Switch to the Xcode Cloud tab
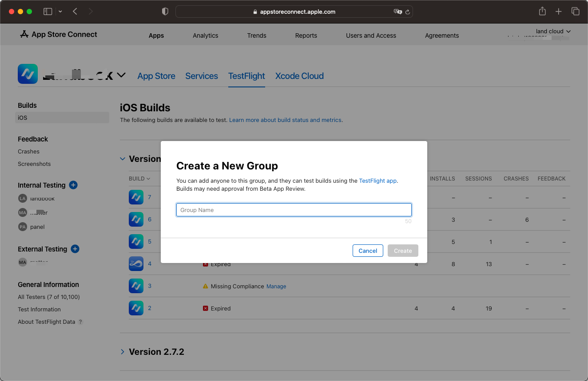588x381 pixels. tap(299, 76)
